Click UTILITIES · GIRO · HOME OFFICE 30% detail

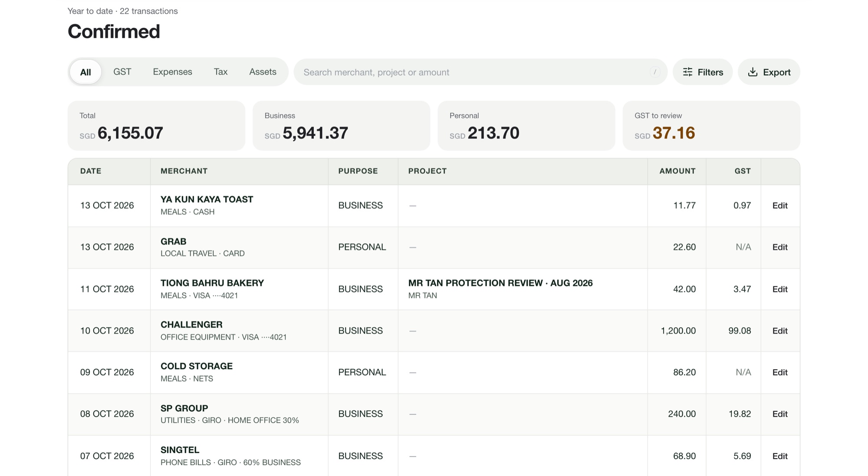click(230, 421)
